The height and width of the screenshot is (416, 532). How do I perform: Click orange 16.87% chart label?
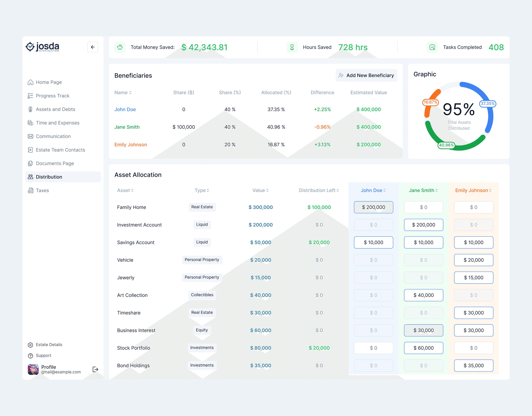point(430,102)
